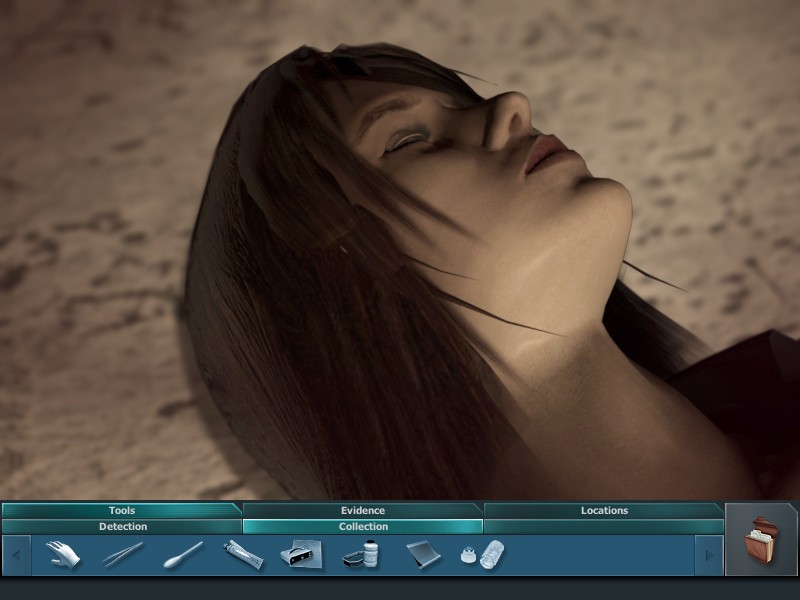Go to the Locations tab
800x600 pixels.
[x=604, y=510]
